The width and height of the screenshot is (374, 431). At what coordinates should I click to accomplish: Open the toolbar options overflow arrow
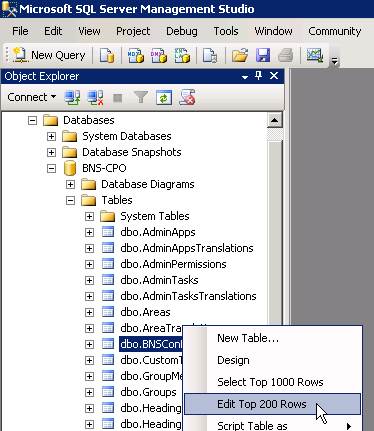coord(334,61)
